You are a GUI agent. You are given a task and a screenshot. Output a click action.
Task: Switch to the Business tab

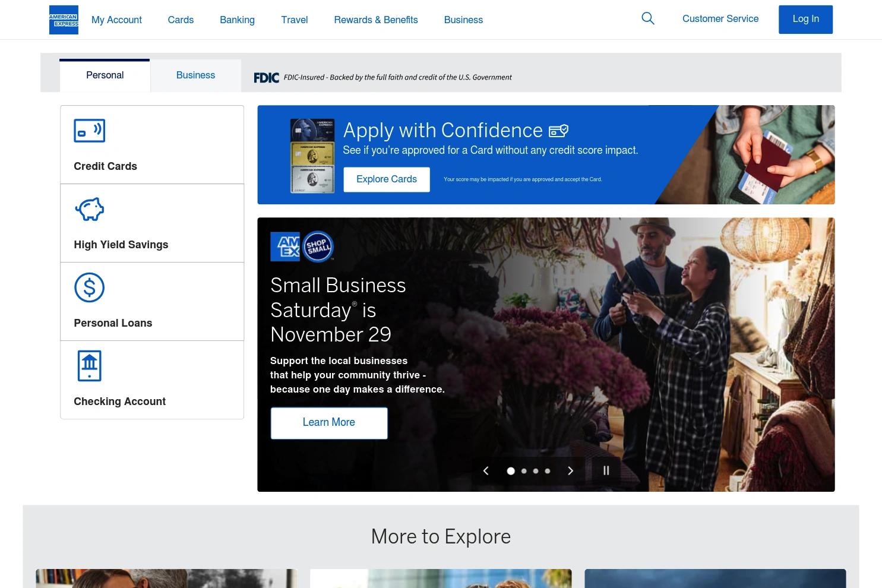click(x=196, y=75)
